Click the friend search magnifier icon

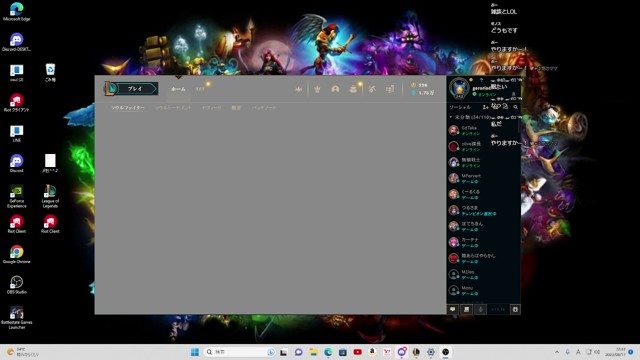click(516, 107)
